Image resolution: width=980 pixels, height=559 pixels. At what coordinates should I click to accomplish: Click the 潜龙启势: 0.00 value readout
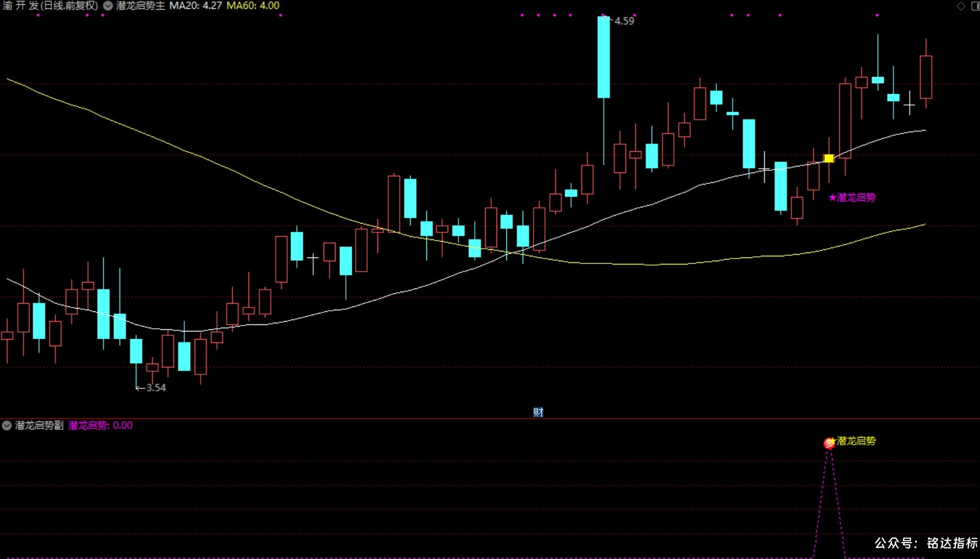pos(100,425)
